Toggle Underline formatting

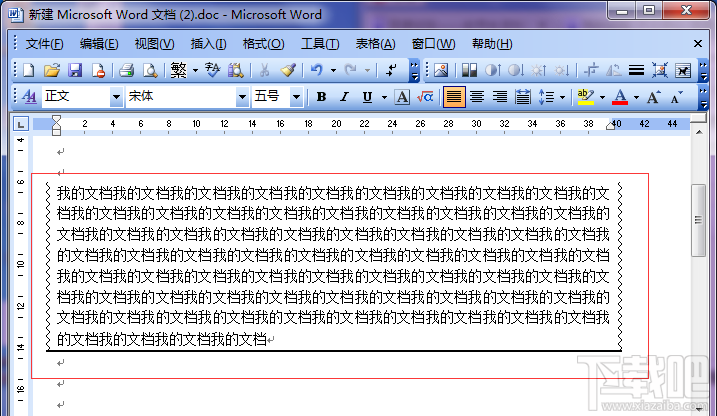367,97
